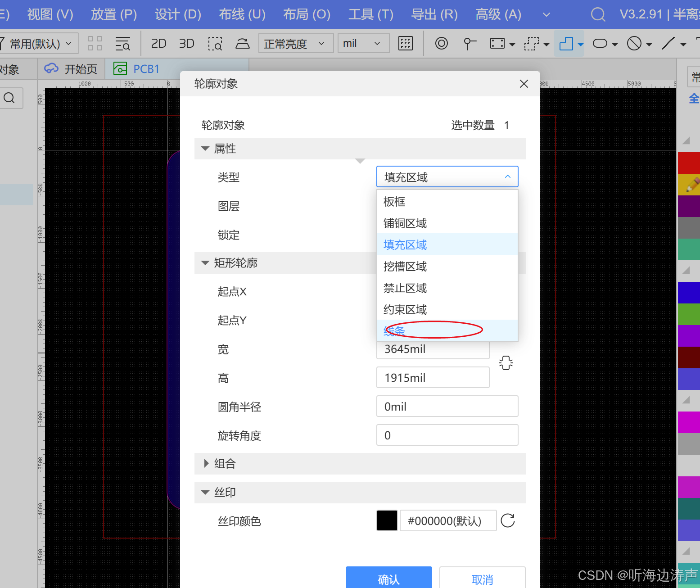Click the 旋转角度 input field
Screen dimensions: 700x588
447,435
